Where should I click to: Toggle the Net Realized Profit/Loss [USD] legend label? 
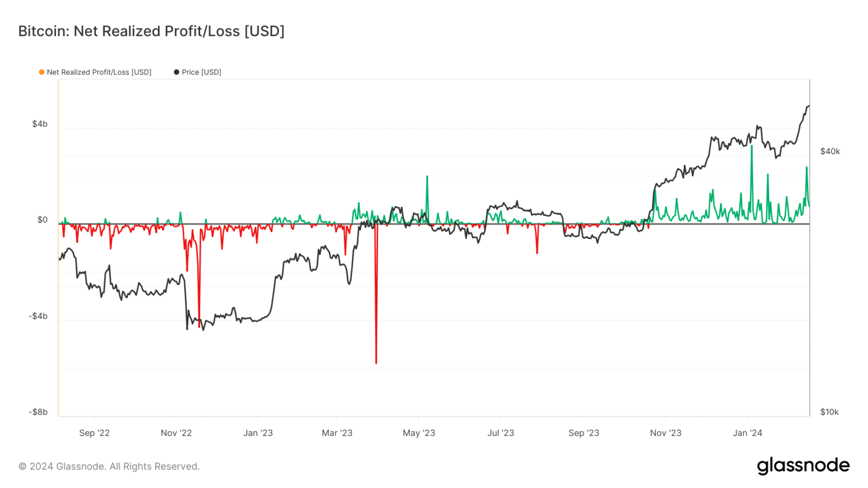tap(99, 72)
